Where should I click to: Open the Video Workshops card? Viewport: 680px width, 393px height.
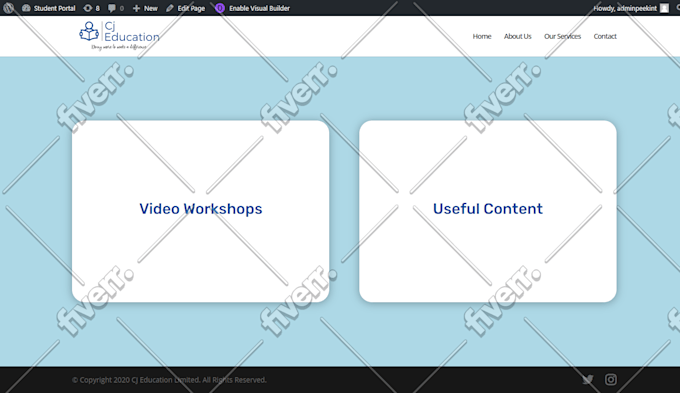tap(200, 211)
